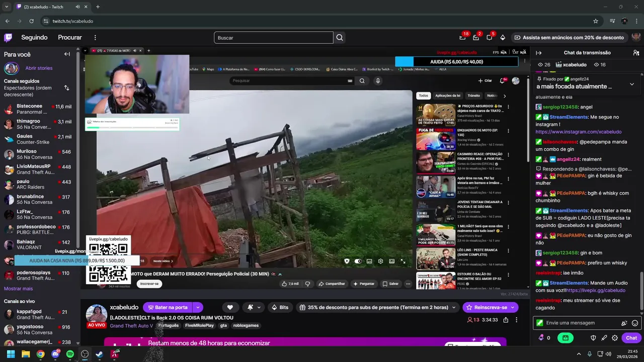Image resolution: width=644 pixels, height=362 pixels.
Task: Open the Grand Theft Auto V category link
Action: 131,326
